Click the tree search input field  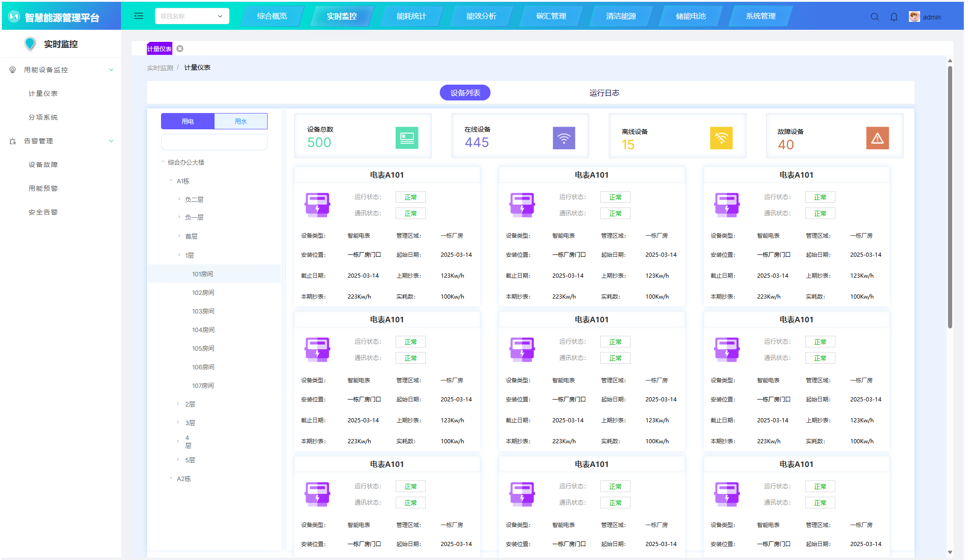point(214,142)
